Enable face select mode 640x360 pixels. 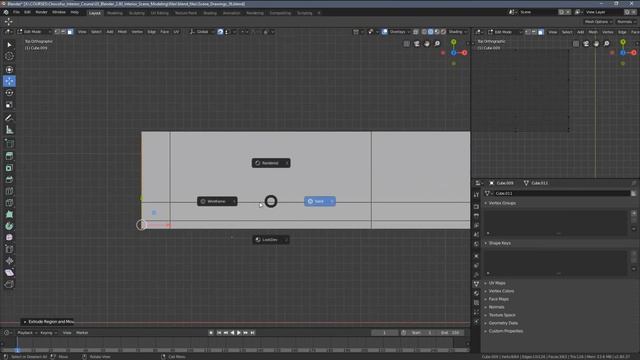click(70, 32)
